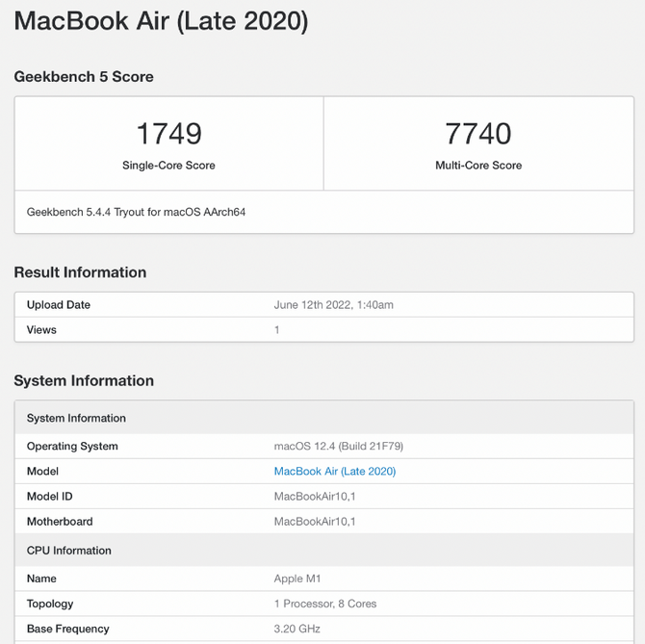Screen dimensions: 645x644
Task: Click the Geekbench 5 Score heading
Action: (x=84, y=77)
